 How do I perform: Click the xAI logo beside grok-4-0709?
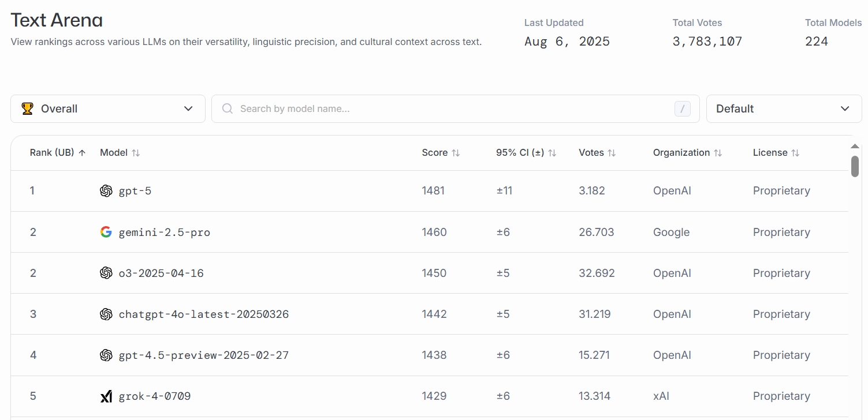pyautogui.click(x=106, y=396)
